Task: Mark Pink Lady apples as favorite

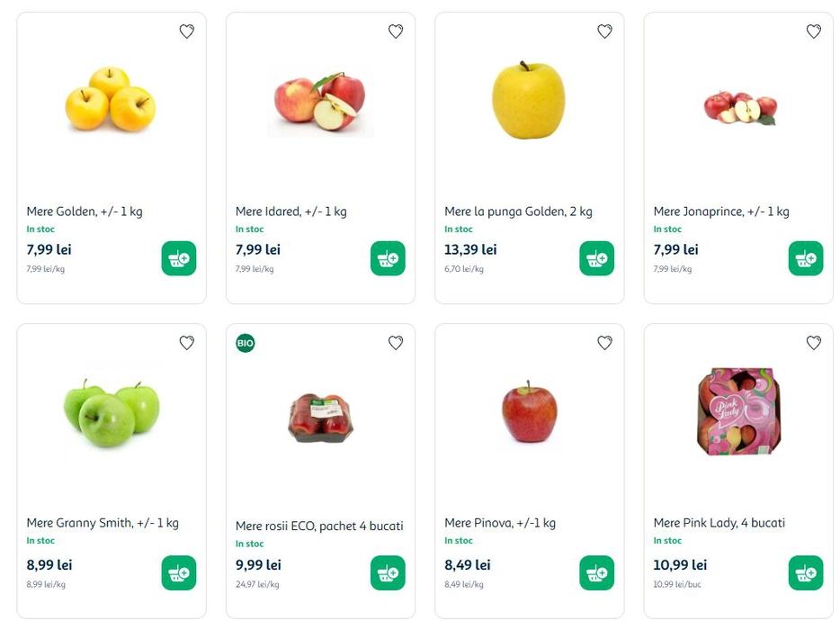Action: 814,343
